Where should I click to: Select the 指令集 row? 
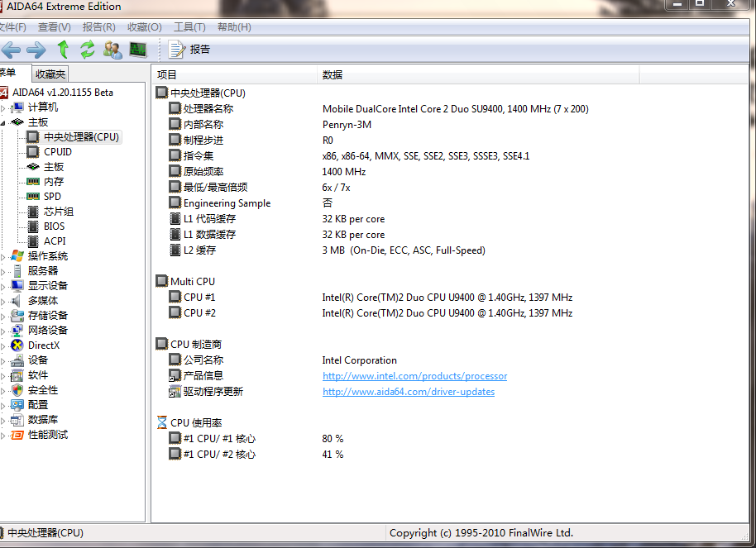pyautogui.click(x=349, y=156)
